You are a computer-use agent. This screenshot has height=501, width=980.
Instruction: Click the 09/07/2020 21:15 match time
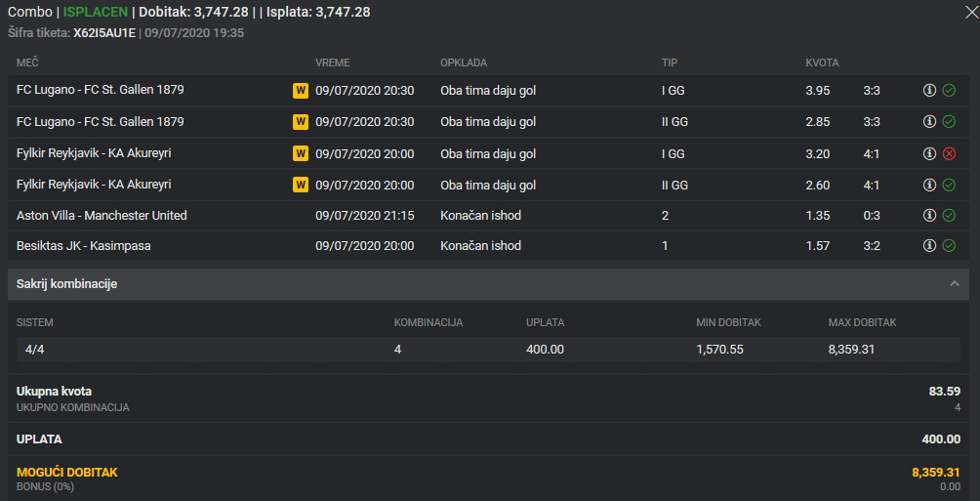point(364,216)
